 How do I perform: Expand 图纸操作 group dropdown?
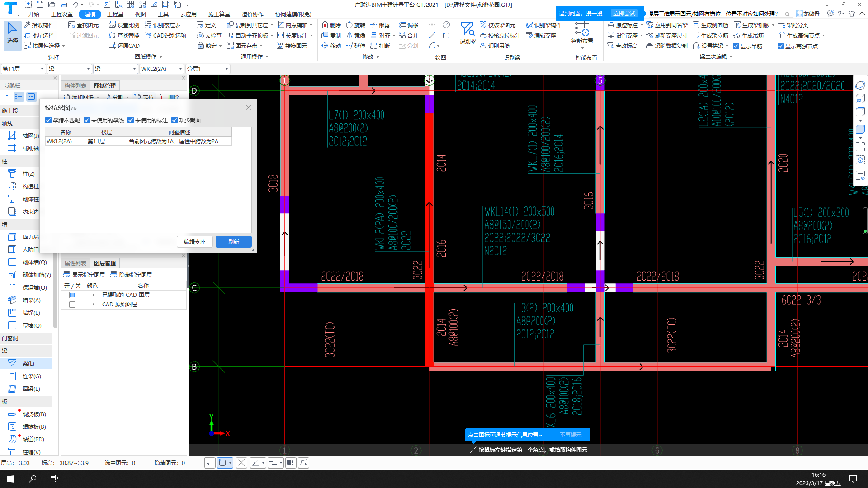[x=160, y=57]
